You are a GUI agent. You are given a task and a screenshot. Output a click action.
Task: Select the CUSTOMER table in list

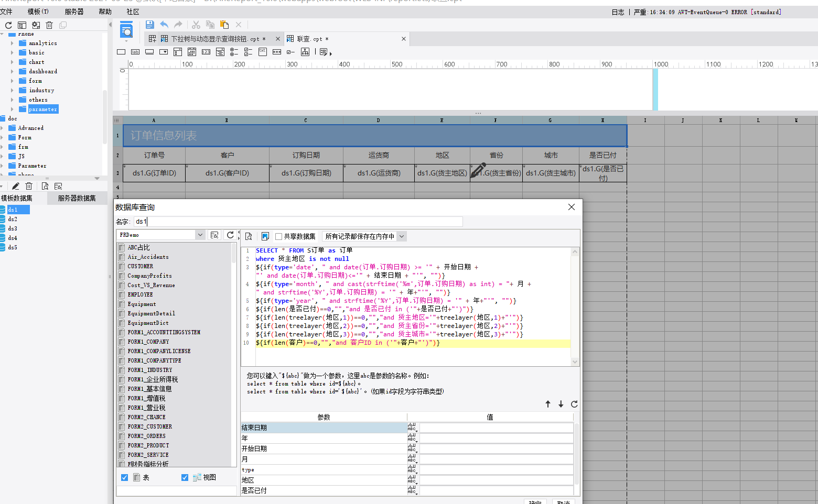coord(141,266)
